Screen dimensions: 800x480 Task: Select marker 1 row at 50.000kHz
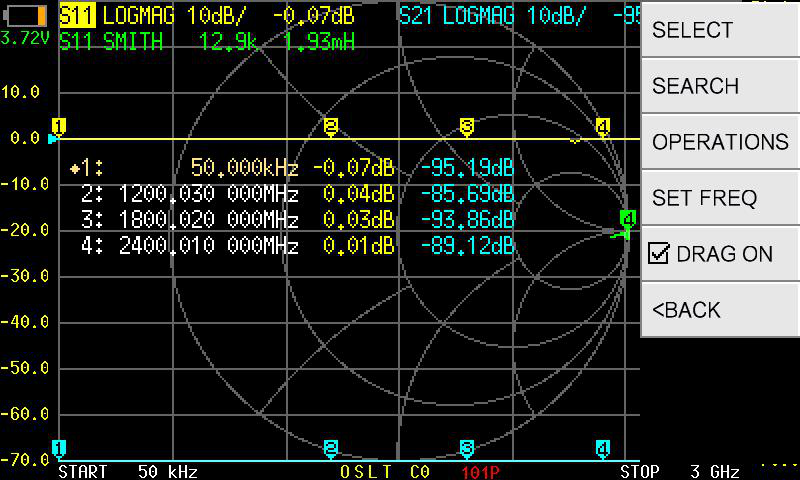point(292,167)
